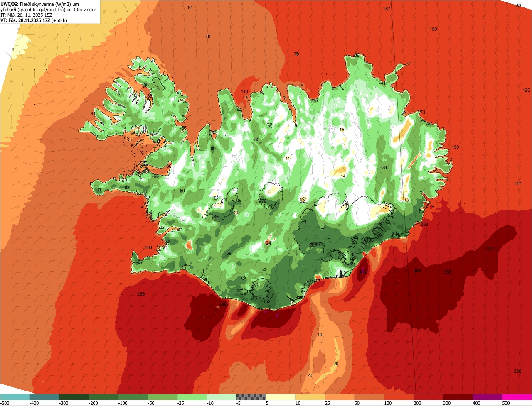Click the map value '358'

[417, 271]
